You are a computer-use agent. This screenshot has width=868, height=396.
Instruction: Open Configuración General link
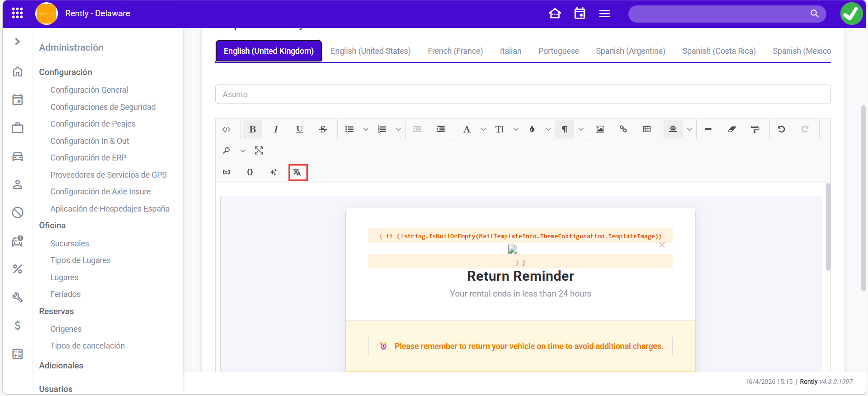pos(89,90)
